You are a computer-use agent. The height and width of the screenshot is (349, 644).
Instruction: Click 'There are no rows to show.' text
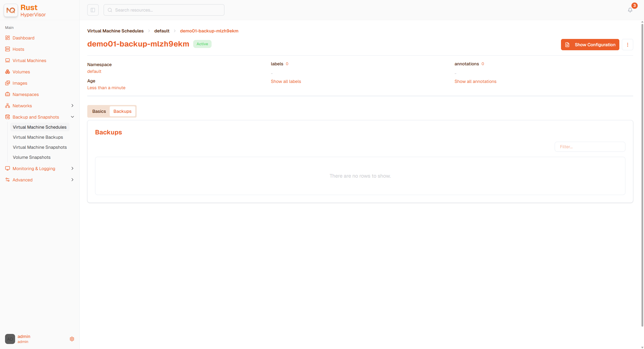click(360, 176)
